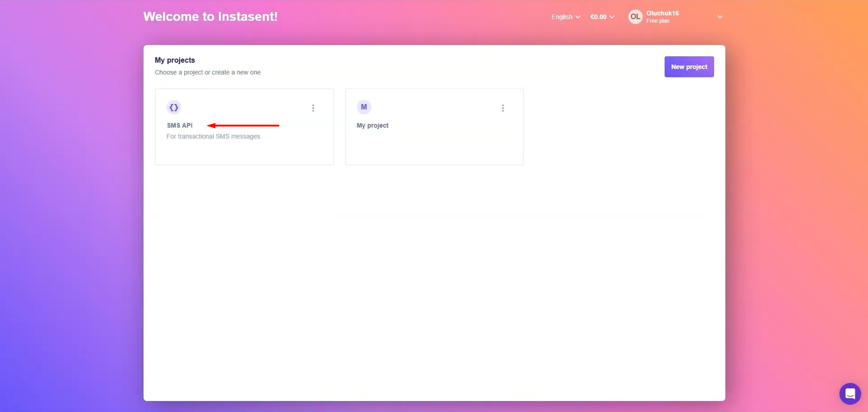868x412 pixels.
Task: Click the Oluchuk16 username
Action: click(x=662, y=13)
